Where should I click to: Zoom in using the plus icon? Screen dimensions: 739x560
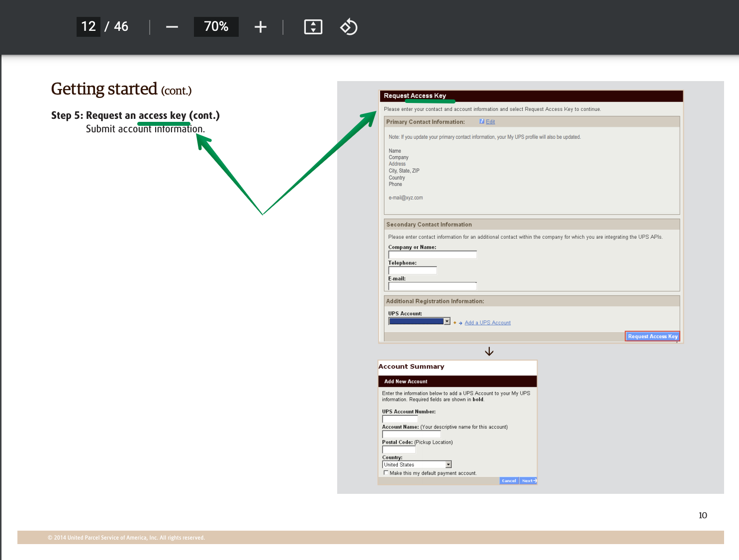260,27
